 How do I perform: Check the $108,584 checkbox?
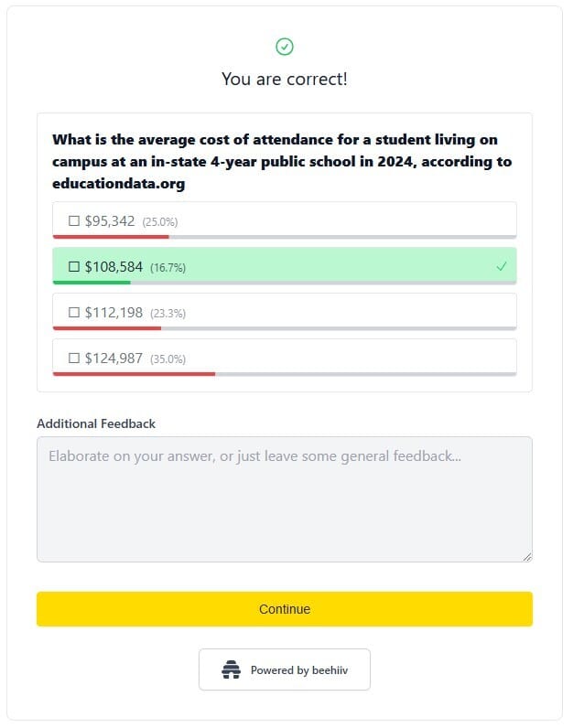coord(74,267)
